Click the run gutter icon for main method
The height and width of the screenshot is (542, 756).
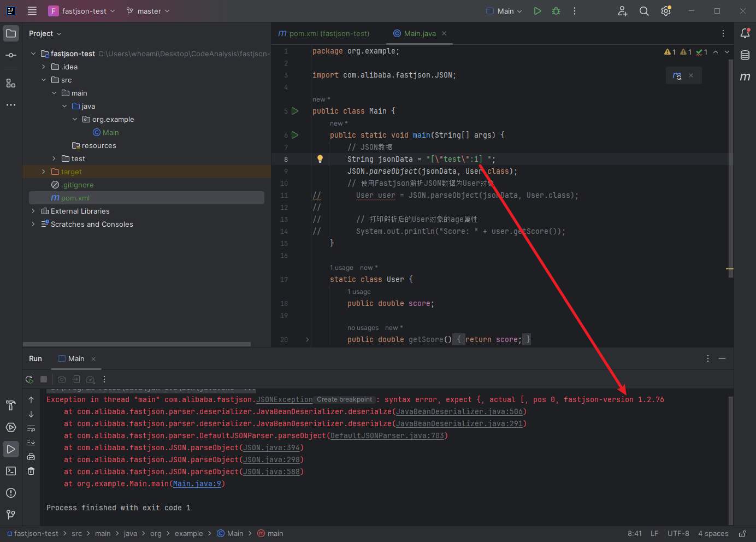295,135
